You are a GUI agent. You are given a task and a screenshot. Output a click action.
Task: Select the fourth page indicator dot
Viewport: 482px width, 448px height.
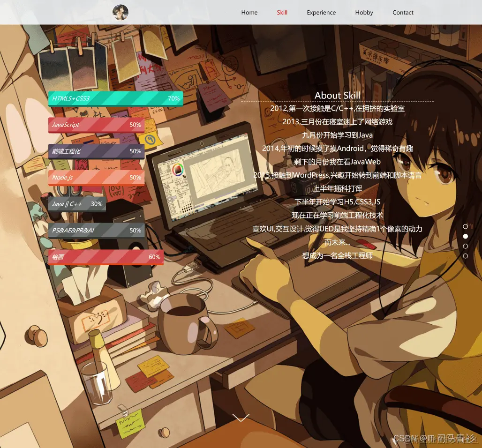[x=466, y=256]
